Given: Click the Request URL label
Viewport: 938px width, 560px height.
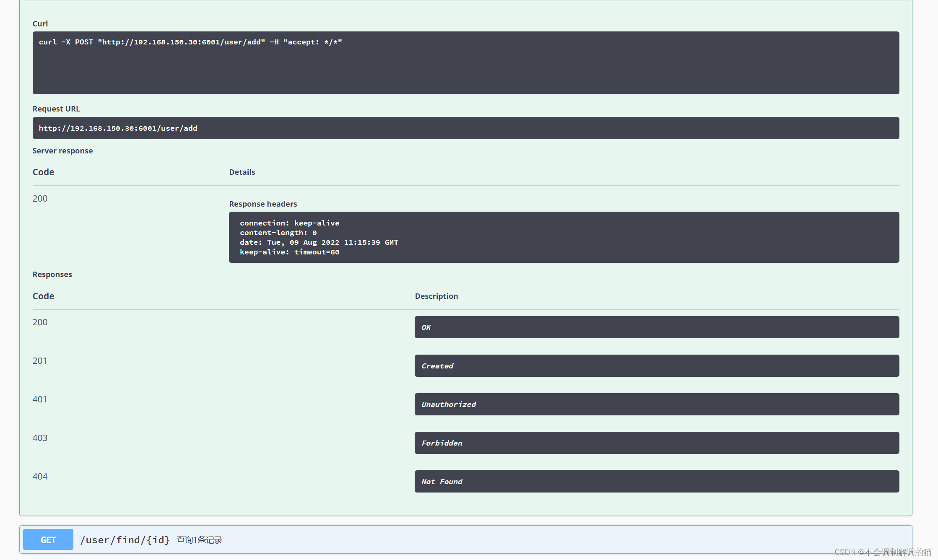Looking at the screenshot, I should tap(56, 109).
